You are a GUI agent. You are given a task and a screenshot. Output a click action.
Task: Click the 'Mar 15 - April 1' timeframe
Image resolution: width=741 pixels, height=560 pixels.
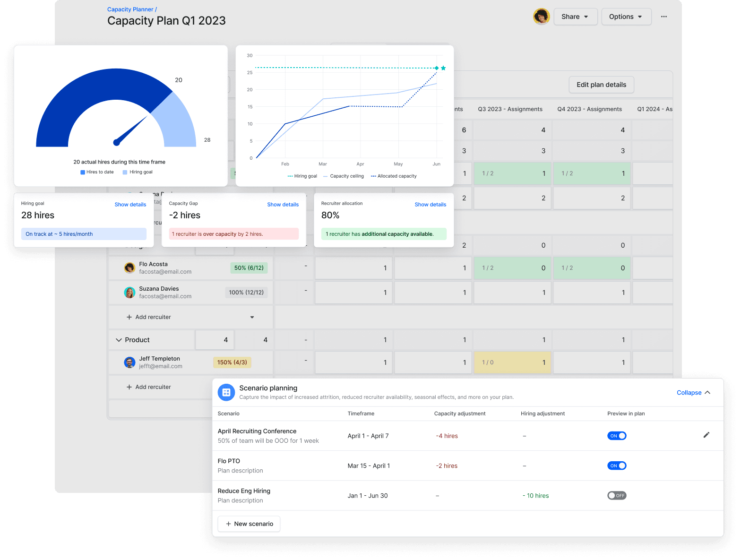click(369, 466)
